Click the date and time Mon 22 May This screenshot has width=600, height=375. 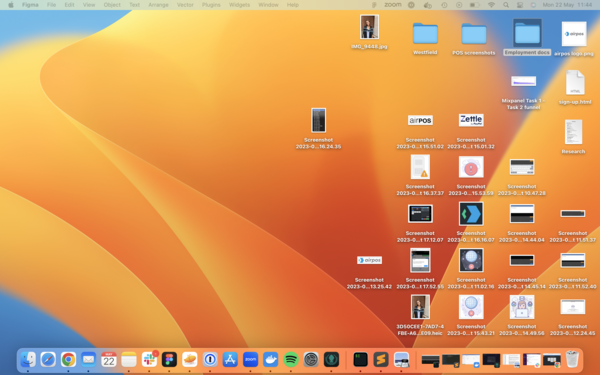(567, 5)
